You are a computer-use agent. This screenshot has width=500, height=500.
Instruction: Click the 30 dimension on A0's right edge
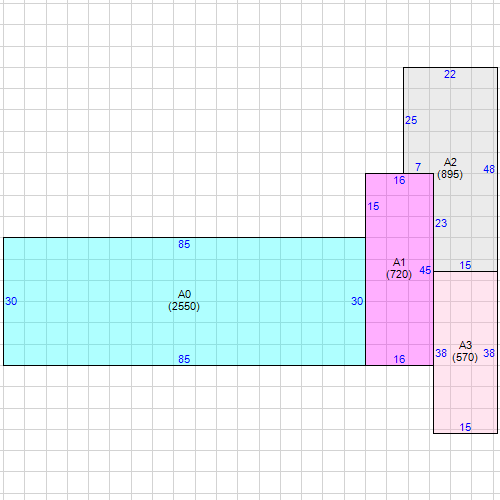pos(357,301)
